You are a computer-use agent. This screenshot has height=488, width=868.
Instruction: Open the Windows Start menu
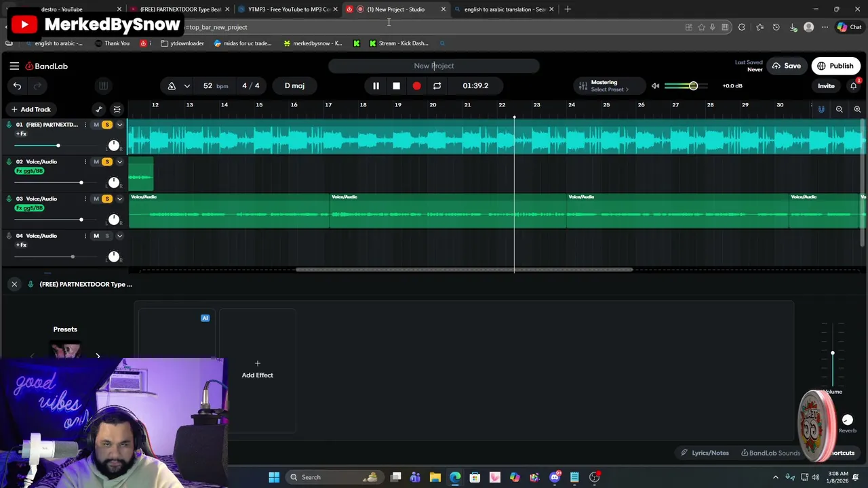(x=274, y=477)
